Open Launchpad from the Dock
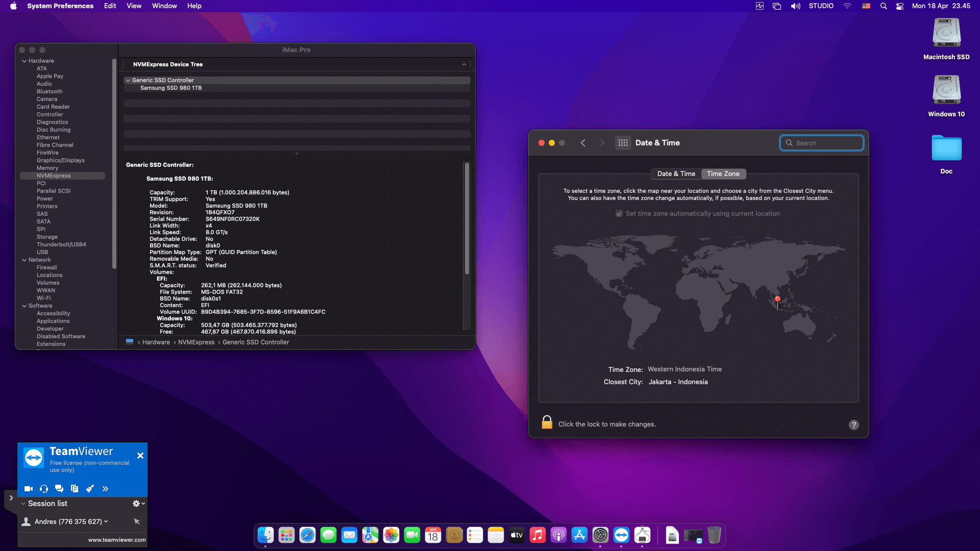 click(x=286, y=535)
